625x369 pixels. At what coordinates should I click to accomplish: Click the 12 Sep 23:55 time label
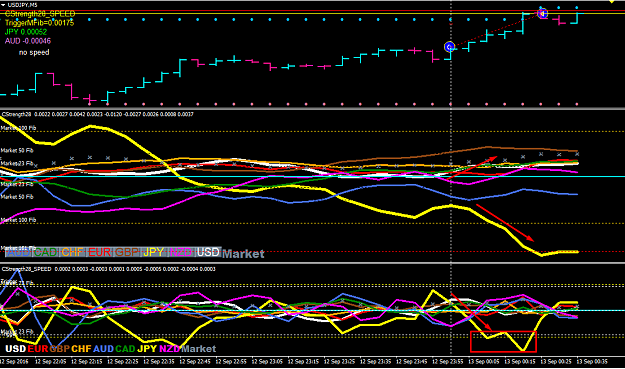click(x=448, y=361)
